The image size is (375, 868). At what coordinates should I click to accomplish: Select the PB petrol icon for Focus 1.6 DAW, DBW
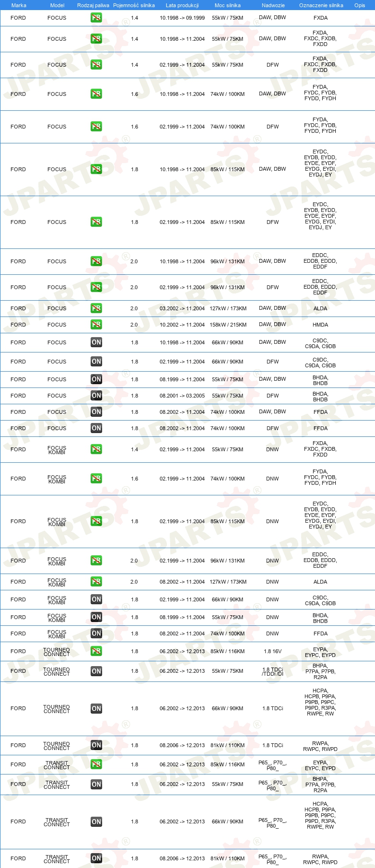click(x=96, y=94)
